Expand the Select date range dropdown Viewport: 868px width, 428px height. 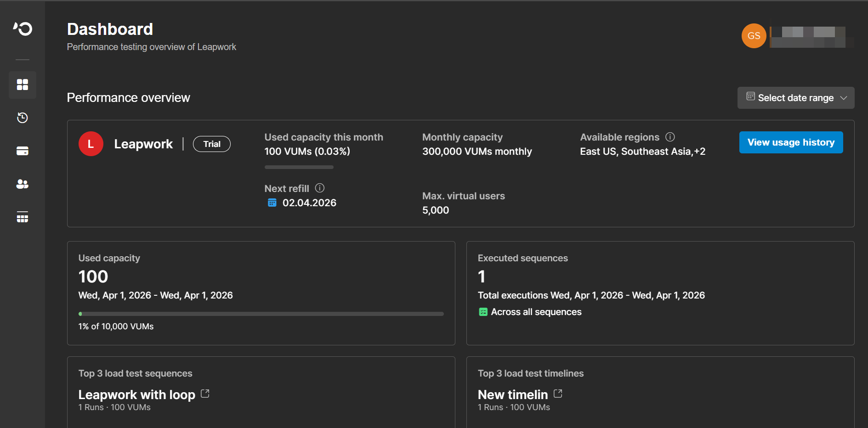click(x=795, y=98)
